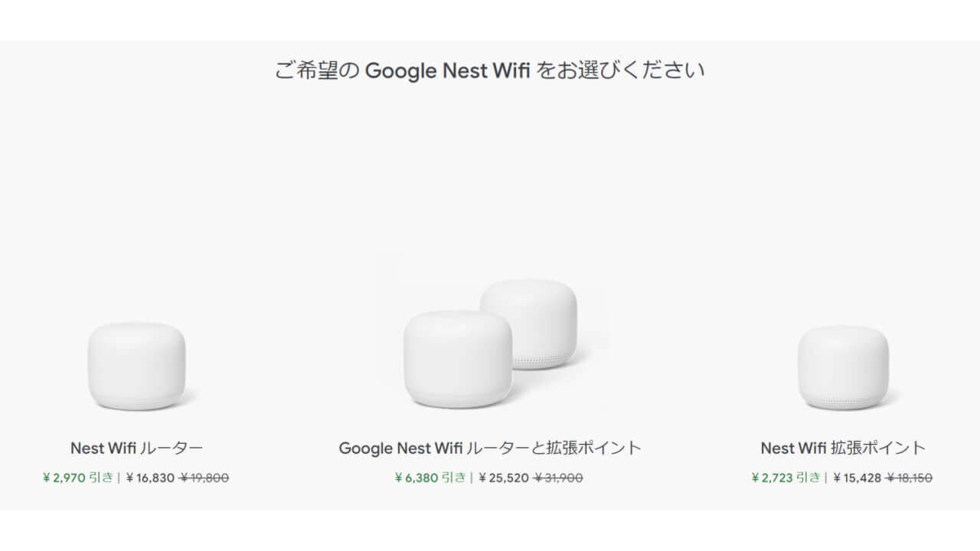980x551 pixels.
Task: Click the bundle image of router and extension point
Action: coord(490,348)
